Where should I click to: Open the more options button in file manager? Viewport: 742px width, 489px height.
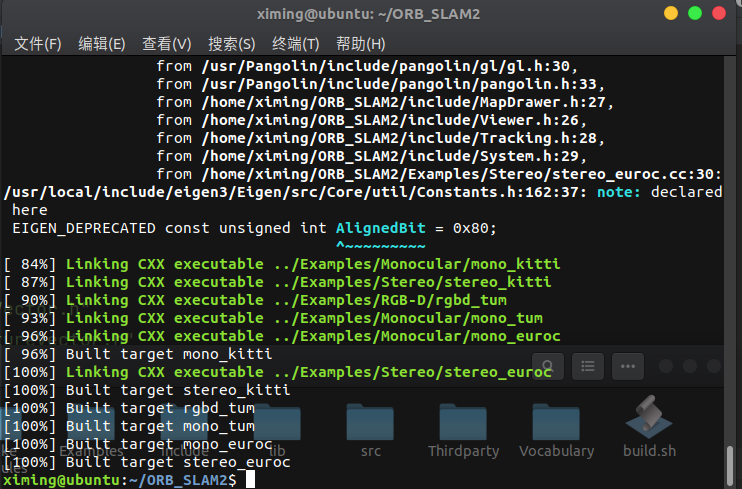pyautogui.click(x=627, y=366)
